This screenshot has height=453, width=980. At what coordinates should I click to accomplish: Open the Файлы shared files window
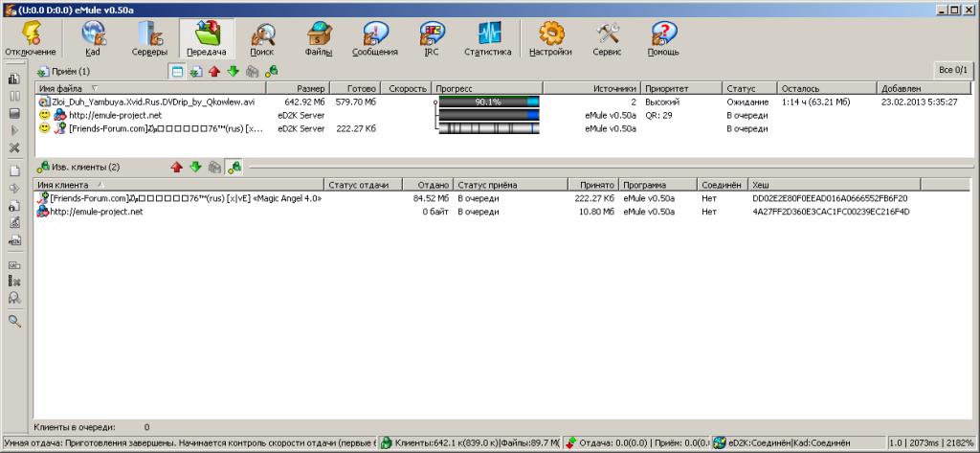319,39
